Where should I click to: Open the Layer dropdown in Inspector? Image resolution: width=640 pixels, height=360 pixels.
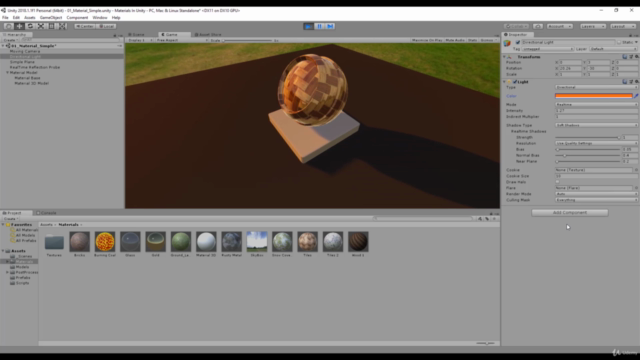pos(613,49)
